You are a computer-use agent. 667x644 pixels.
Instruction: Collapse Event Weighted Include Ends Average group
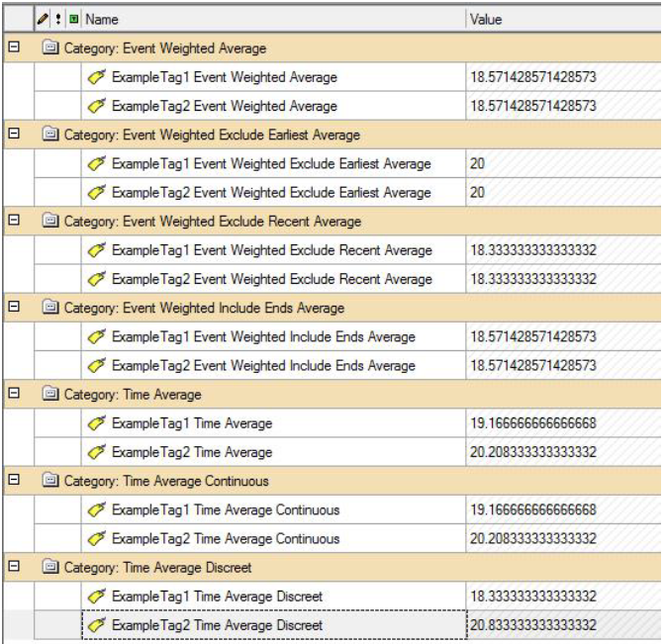point(14,306)
